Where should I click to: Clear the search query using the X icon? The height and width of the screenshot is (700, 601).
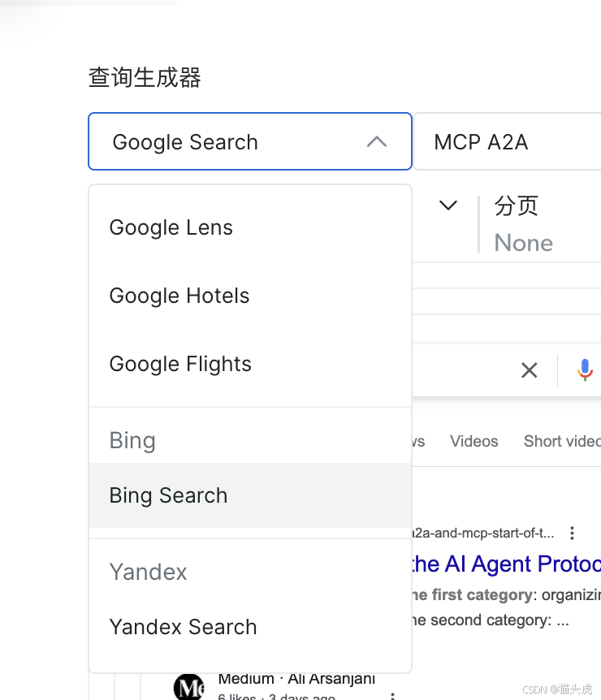click(530, 369)
